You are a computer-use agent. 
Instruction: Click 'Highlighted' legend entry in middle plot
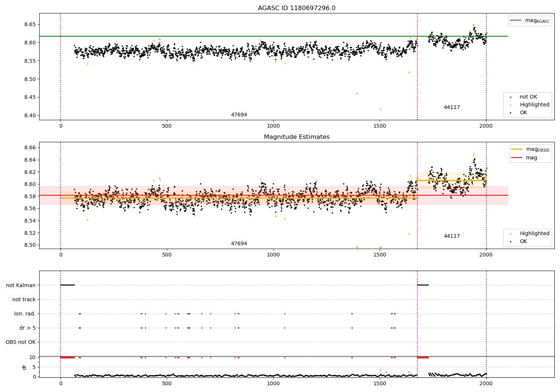(x=535, y=234)
